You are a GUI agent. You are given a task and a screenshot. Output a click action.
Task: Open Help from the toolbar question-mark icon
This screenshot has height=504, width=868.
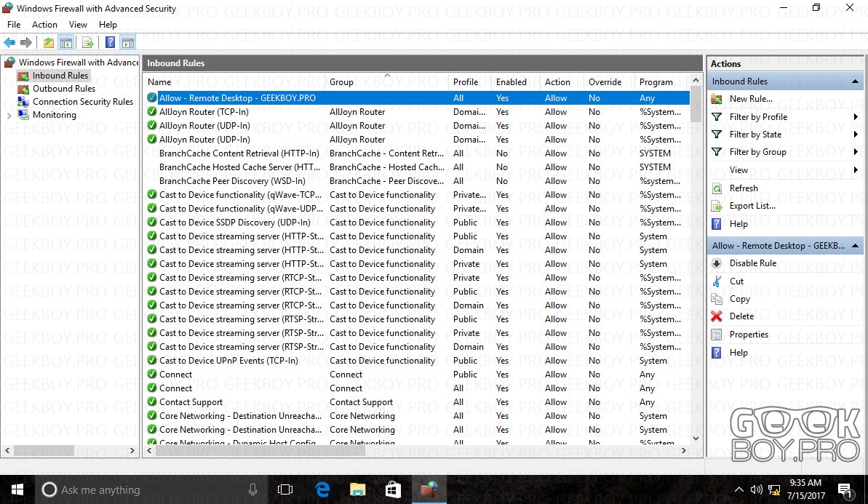[x=110, y=43]
